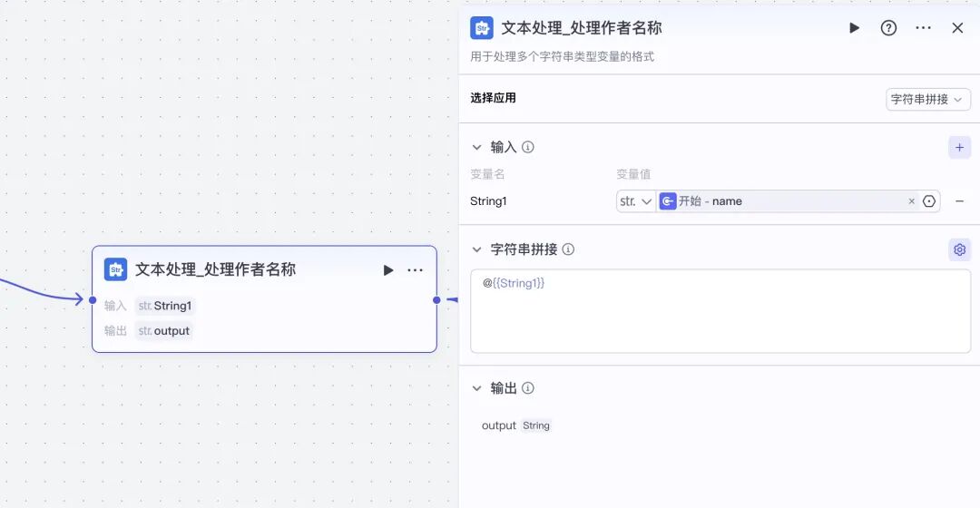Click panel title 文本处理_处理作者名称

[582, 28]
